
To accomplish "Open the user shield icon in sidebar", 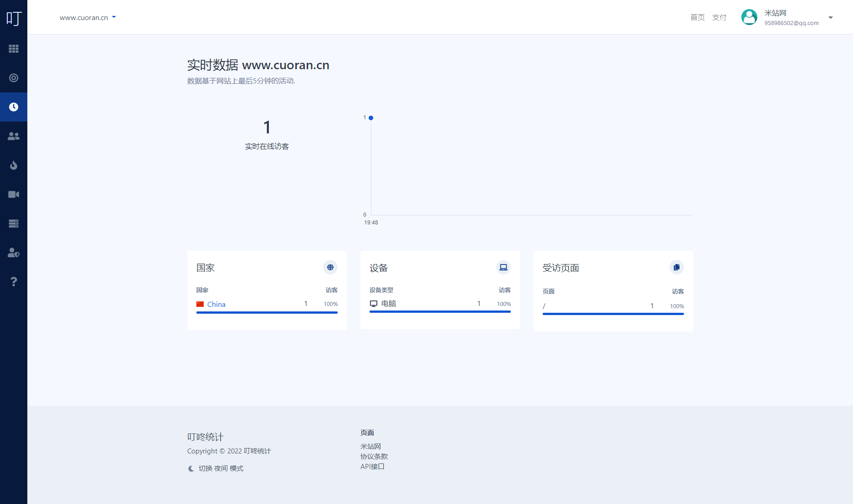I will click(14, 253).
